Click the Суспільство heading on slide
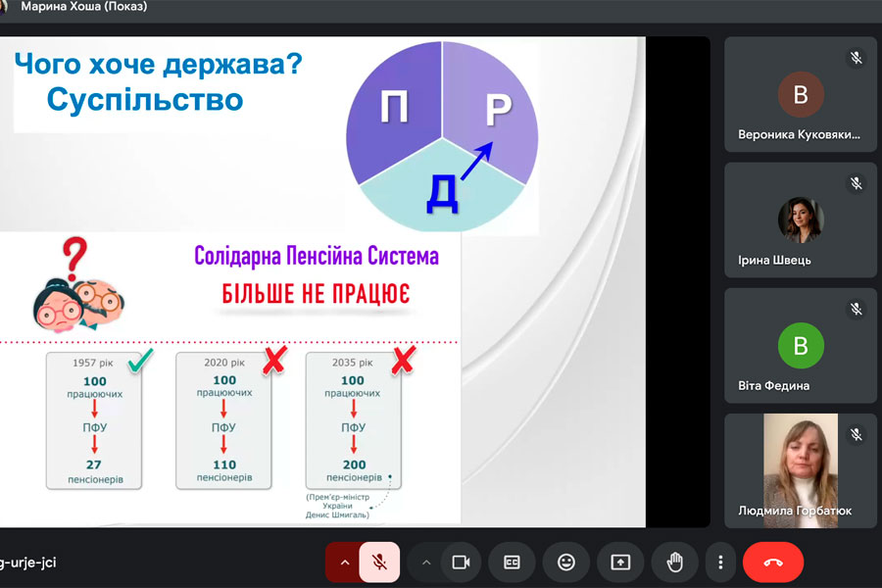Screen dimensions: 882x588 click(x=145, y=100)
